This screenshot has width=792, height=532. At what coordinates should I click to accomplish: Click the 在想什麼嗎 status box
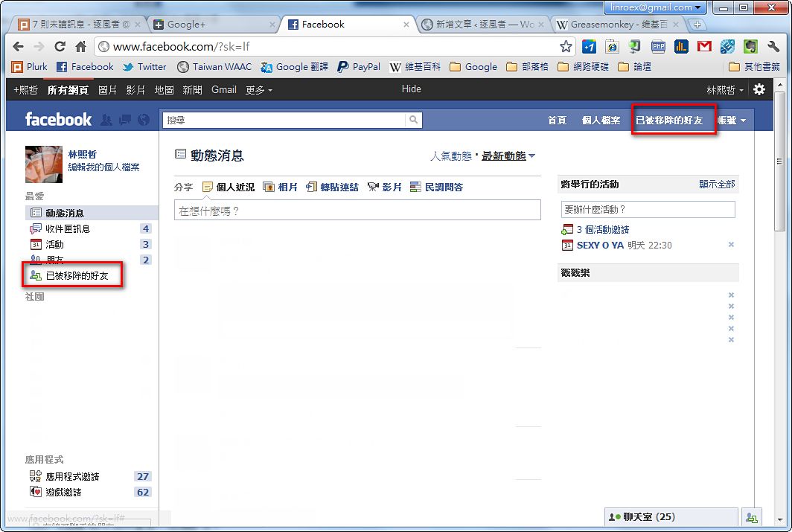(357, 210)
